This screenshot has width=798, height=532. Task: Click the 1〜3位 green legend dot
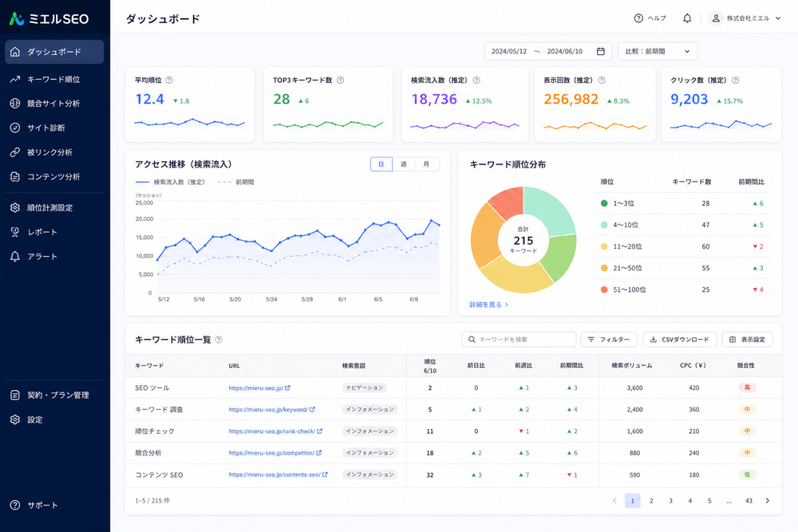point(604,203)
